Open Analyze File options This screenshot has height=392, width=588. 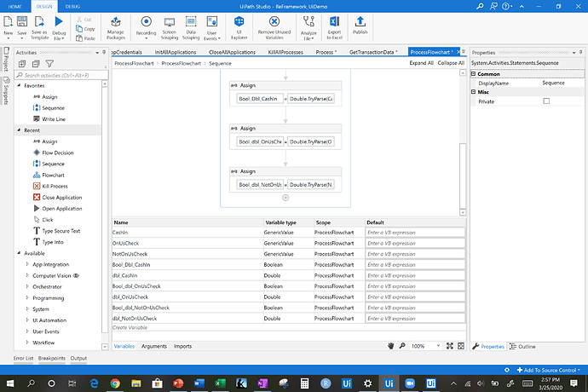pyautogui.click(x=308, y=28)
